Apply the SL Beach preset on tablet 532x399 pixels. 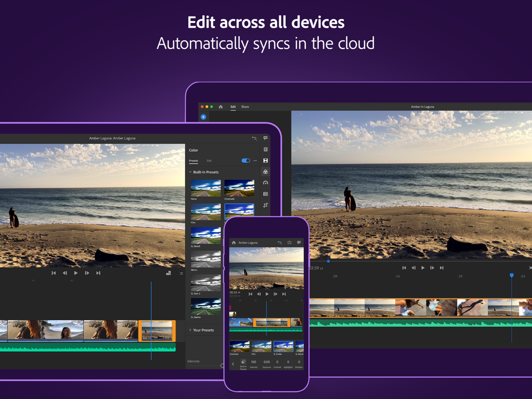tap(205, 236)
